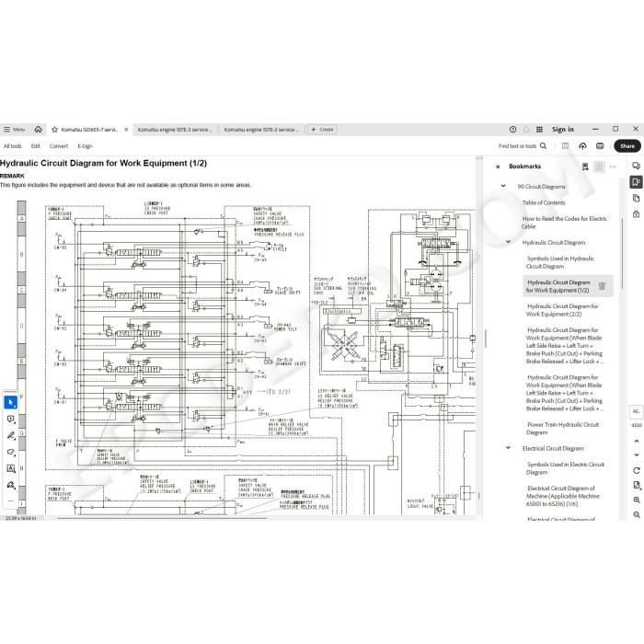Switch to third Komatsu engine 107E-3 tab

(261, 130)
